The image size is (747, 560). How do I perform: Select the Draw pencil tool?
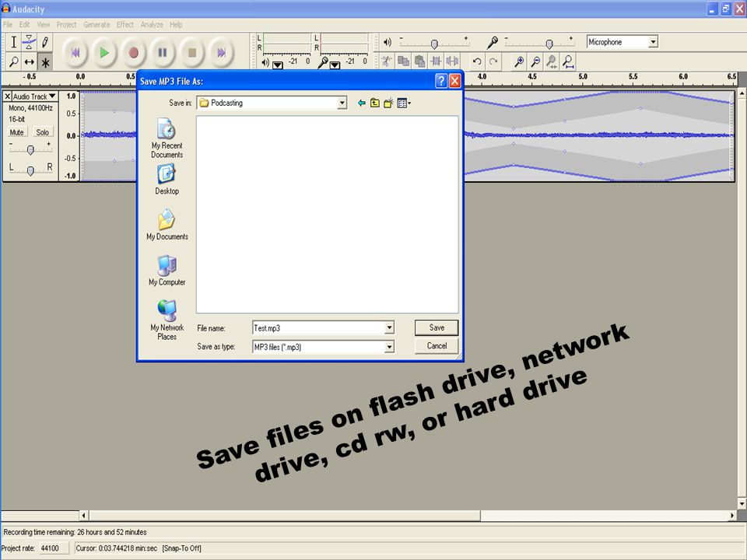(x=45, y=42)
